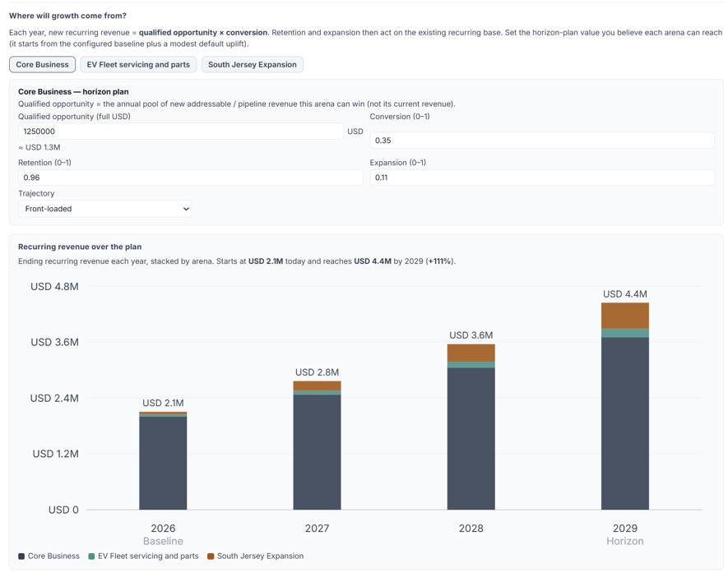Viewport: 728px width, 577px height.
Task: Click the Baseline label under 2026
Action: [x=163, y=542]
